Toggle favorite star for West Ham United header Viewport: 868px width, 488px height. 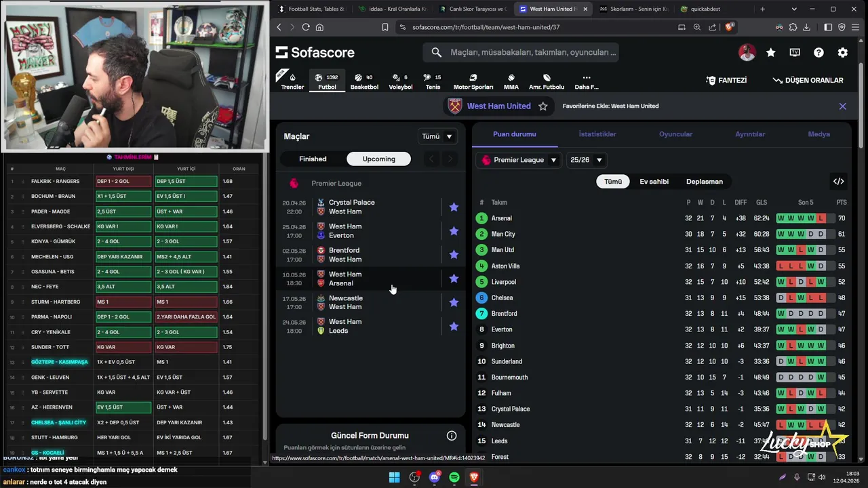(542, 106)
